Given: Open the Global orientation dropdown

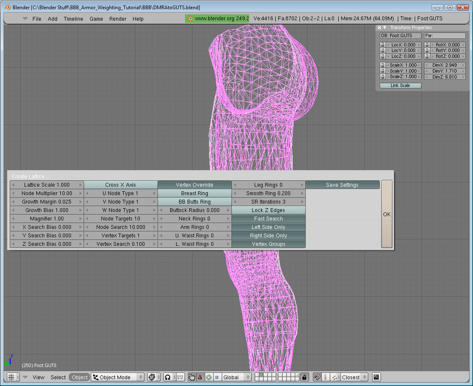Looking at the screenshot, I should [236, 377].
